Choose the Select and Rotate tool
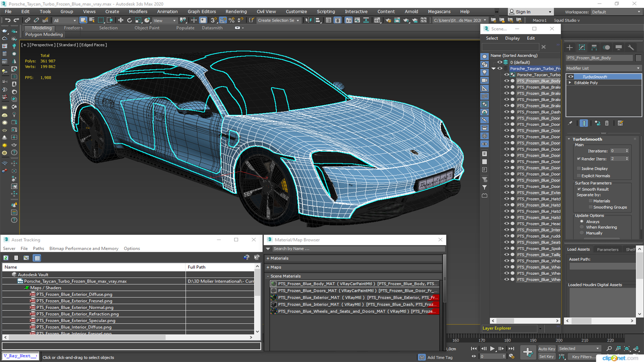The image size is (644, 362). coord(129,20)
